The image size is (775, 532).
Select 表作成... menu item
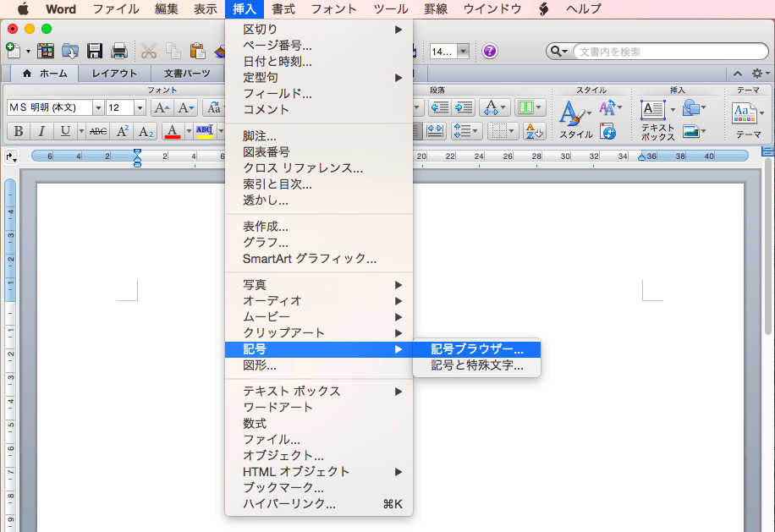tap(319, 227)
